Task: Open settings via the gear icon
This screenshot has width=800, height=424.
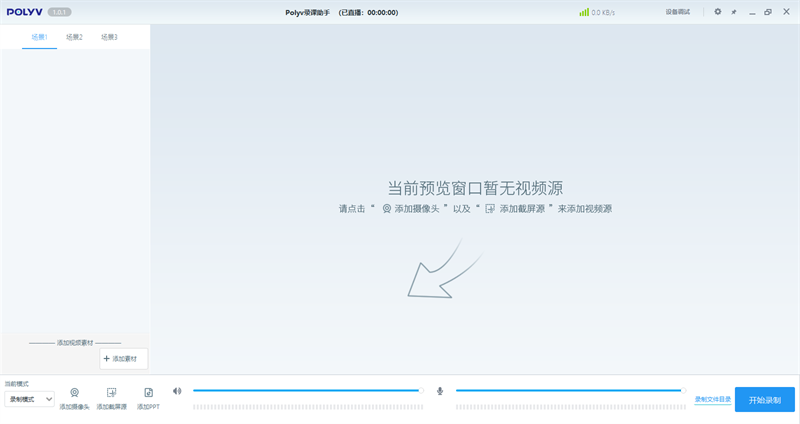Action: [x=717, y=12]
